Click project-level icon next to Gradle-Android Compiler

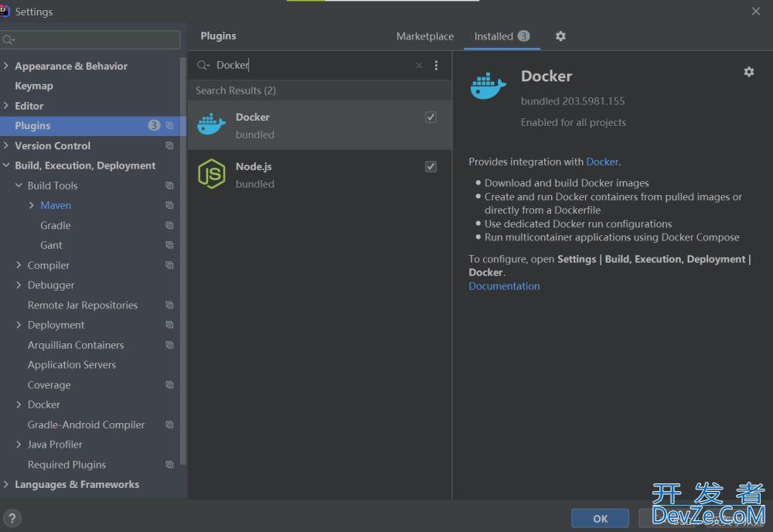pyautogui.click(x=169, y=425)
